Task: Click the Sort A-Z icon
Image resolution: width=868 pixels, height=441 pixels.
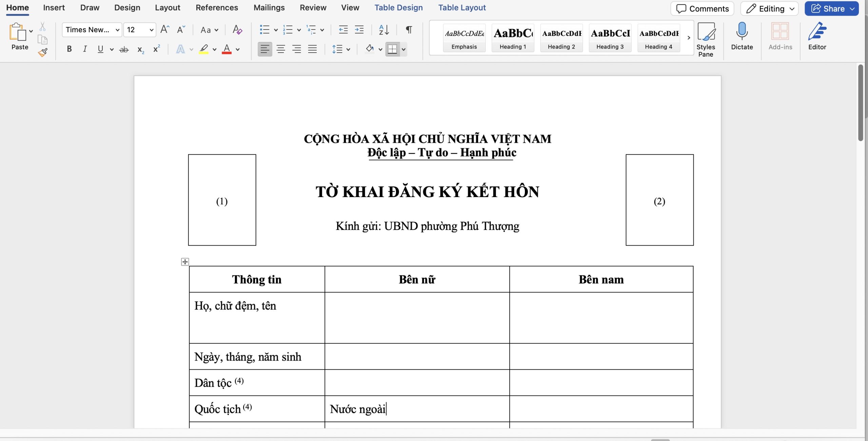Action: [x=383, y=30]
